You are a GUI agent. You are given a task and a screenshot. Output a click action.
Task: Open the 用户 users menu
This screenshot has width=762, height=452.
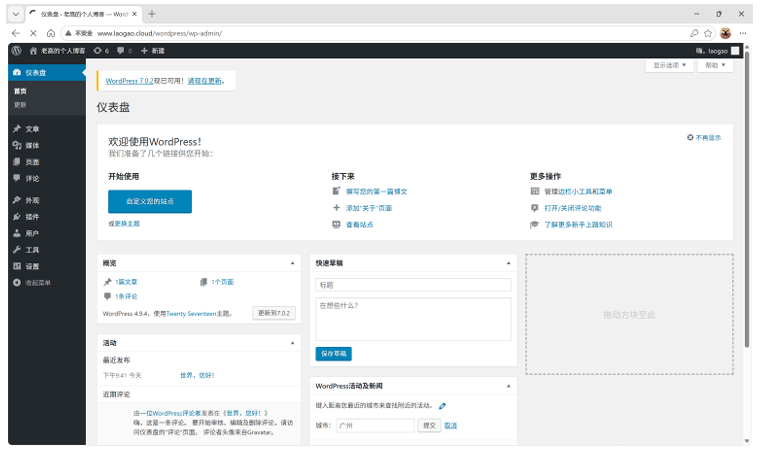pyautogui.click(x=47, y=233)
